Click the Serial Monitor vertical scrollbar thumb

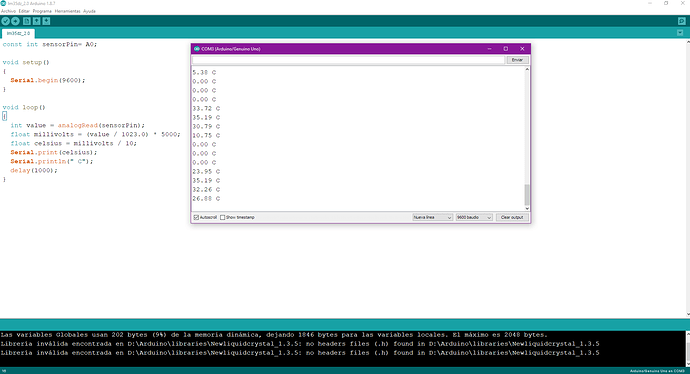coord(527,195)
